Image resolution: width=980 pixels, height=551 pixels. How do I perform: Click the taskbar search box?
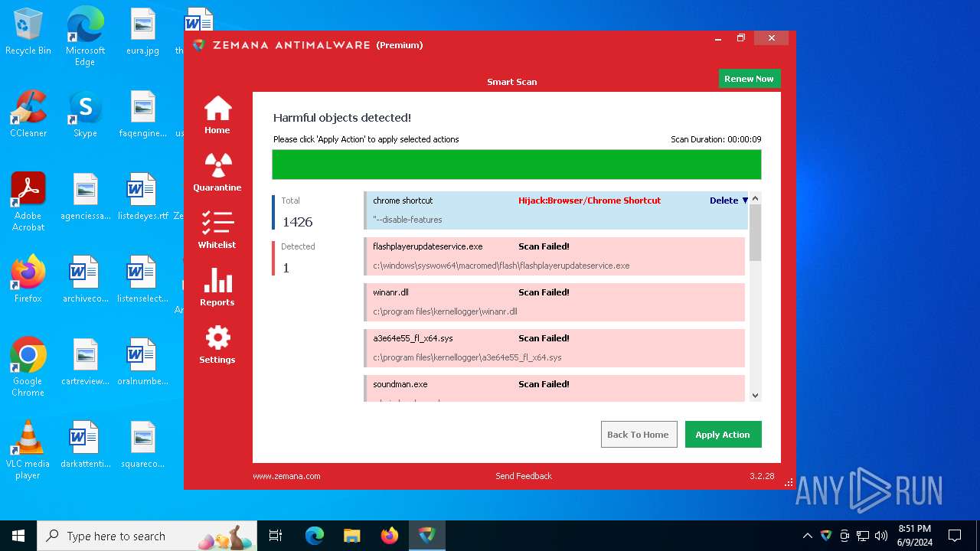[148, 536]
